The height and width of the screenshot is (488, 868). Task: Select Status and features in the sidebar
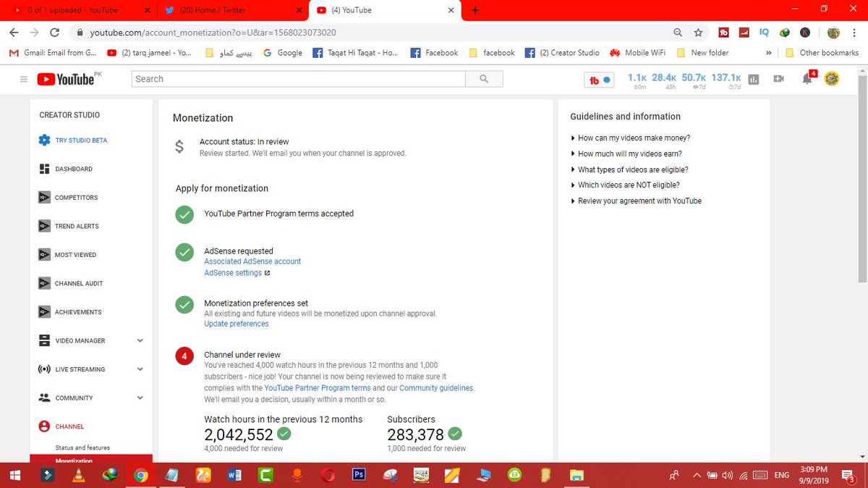tap(82, 447)
